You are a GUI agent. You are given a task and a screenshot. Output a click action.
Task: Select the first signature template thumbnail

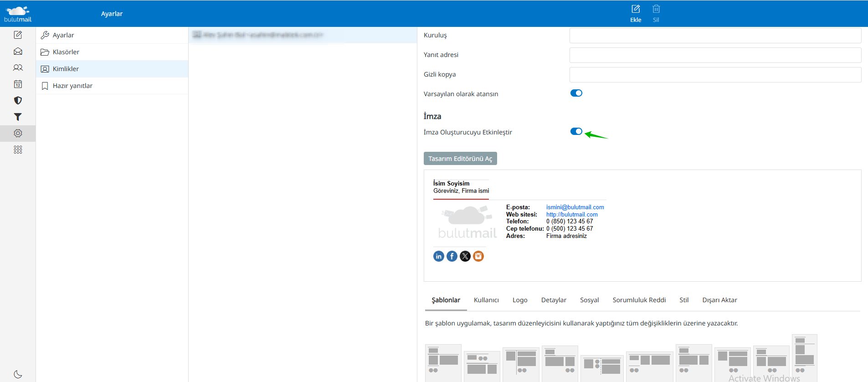click(443, 363)
